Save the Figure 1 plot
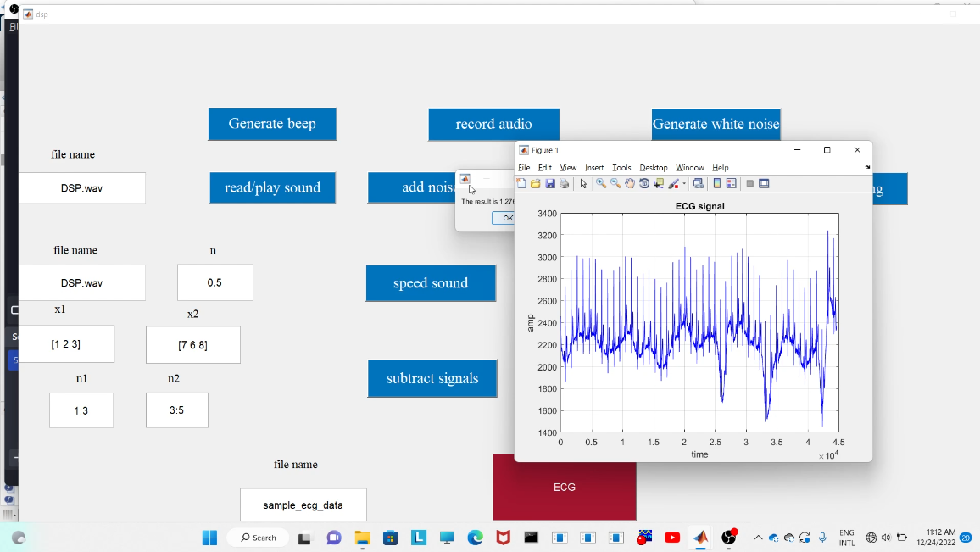This screenshot has width=980, height=552. 551,183
